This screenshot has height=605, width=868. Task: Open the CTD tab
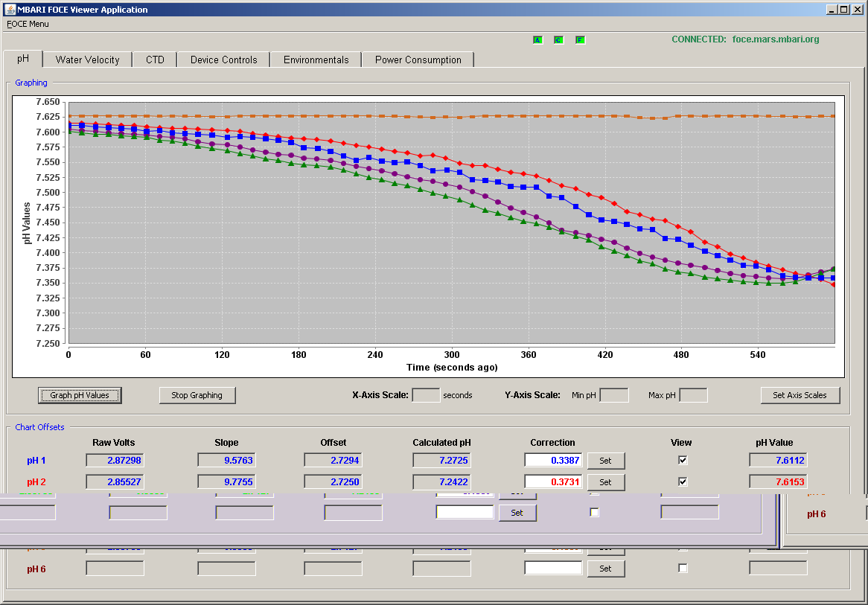(155, 60)
